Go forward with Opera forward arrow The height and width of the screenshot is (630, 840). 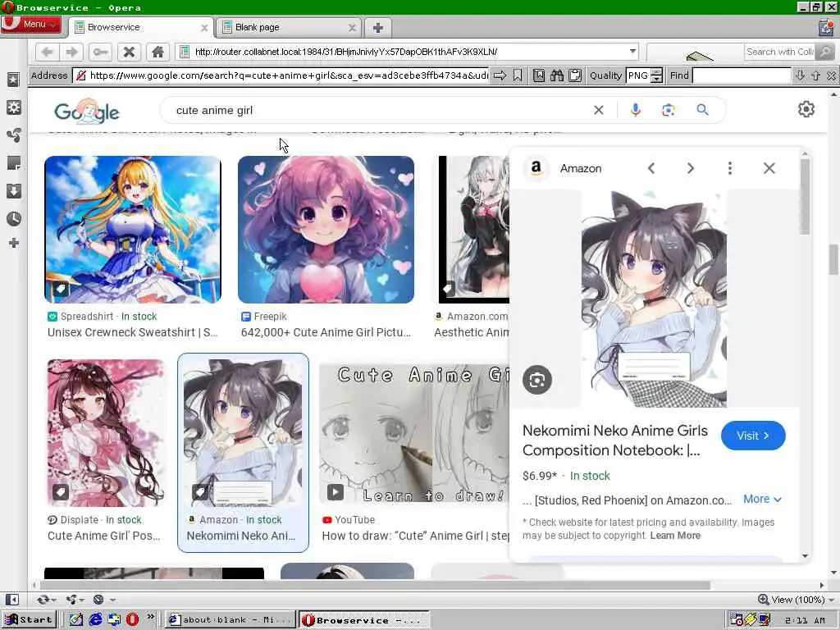(72, 52)
